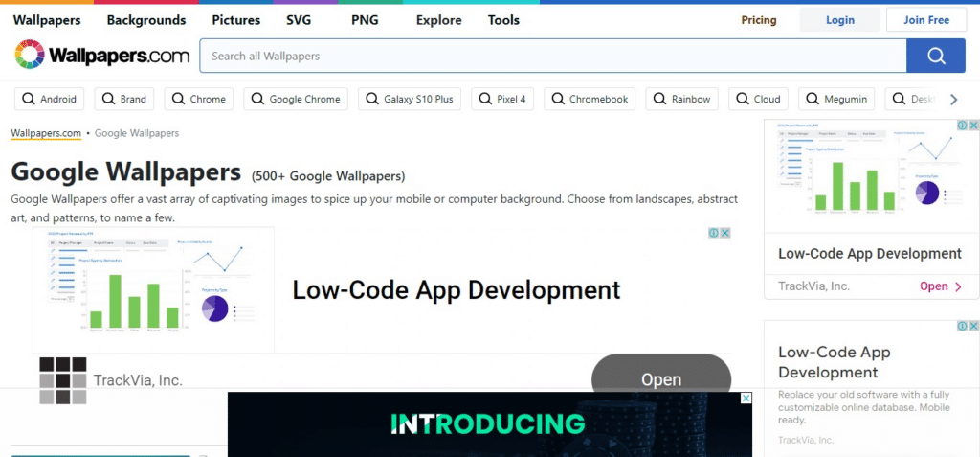This screenshot has height=457, width=980.
Task: Open the Tools menu
Action: point(503,20)
